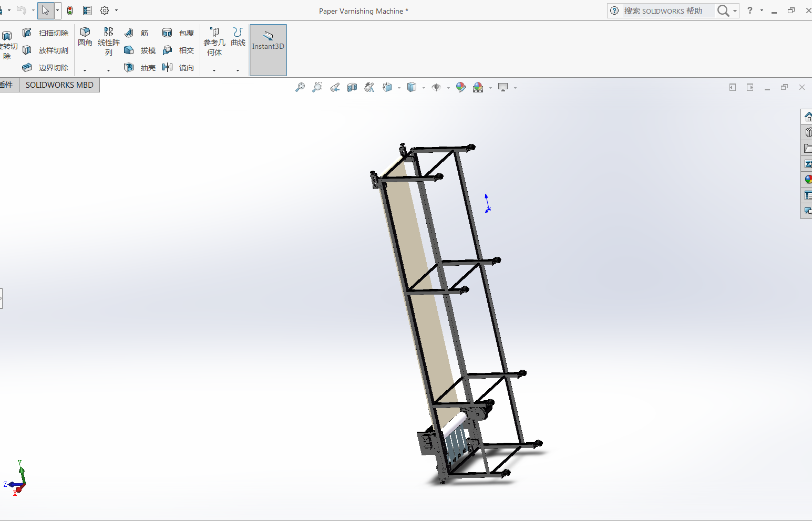Toggle the Select cursor tool
Screen dimensions: 812x521
[x=46, y=11]
